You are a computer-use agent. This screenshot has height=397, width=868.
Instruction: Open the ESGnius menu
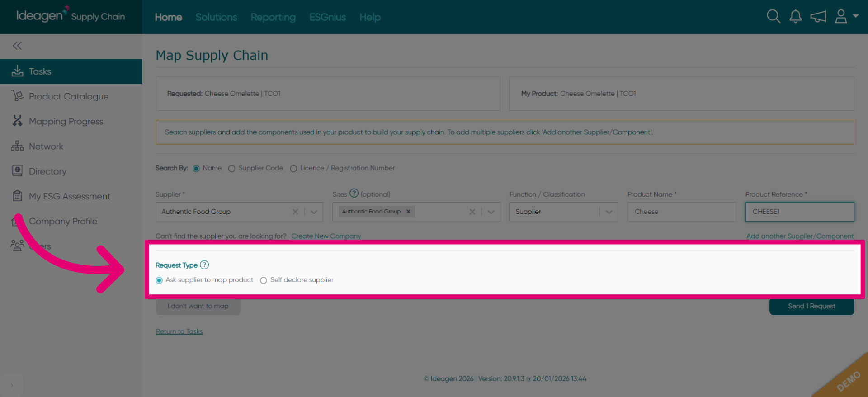click(x=327, y=17)
